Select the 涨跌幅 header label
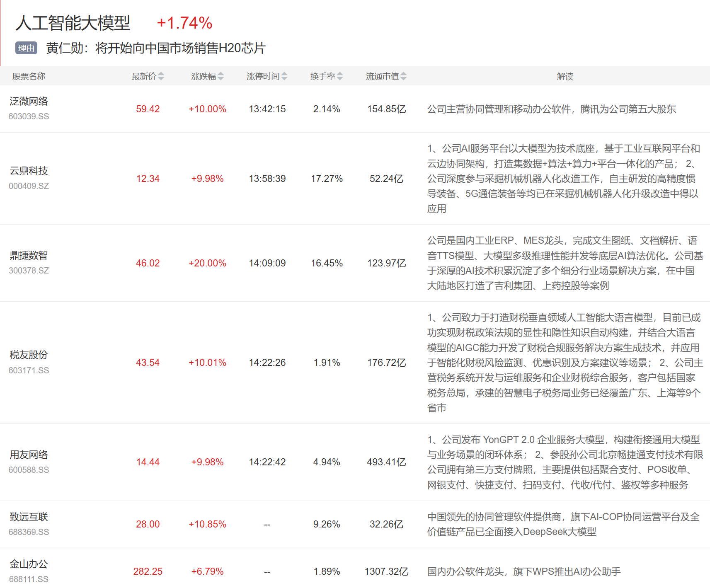 pos(204,76)
